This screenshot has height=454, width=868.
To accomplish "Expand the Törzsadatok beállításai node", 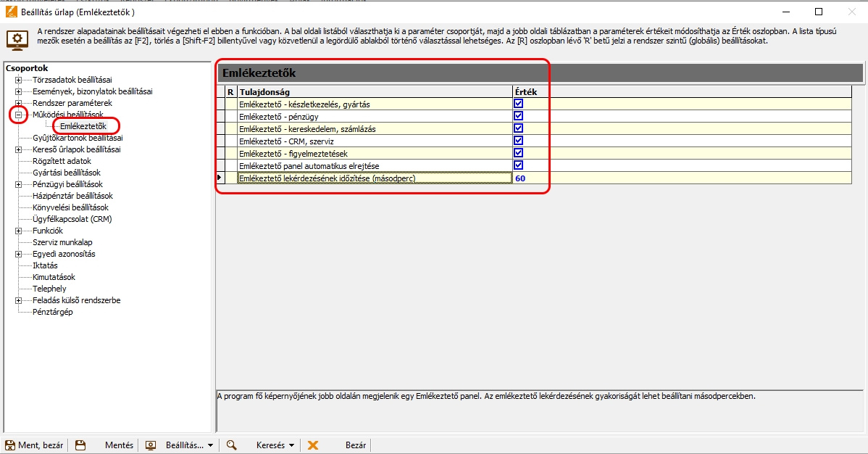I will tap(18, 80).
